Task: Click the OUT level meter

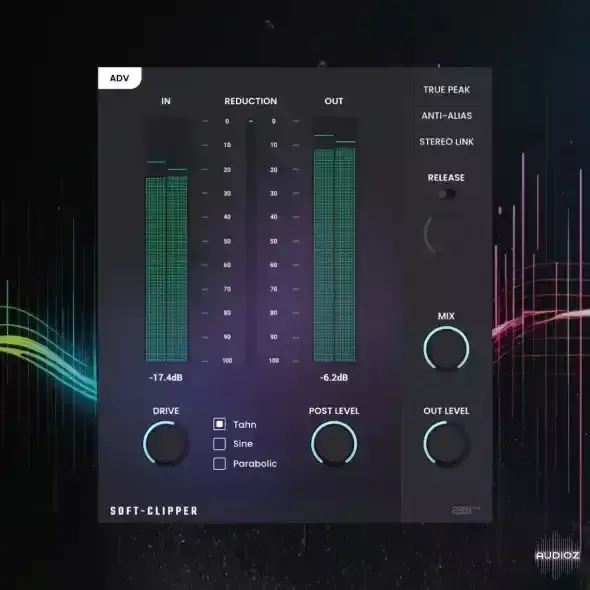Action: 335,240
